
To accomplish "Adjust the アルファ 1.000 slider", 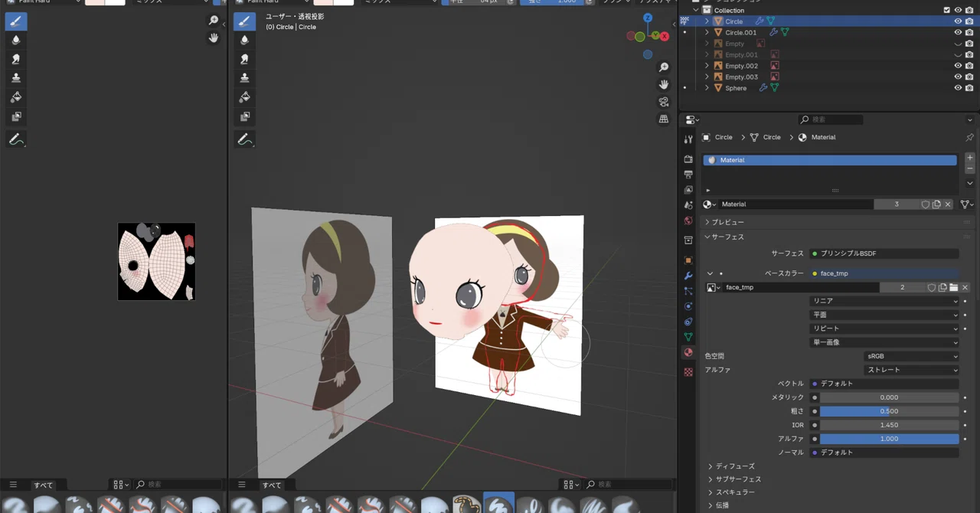I will pos(889,439).
